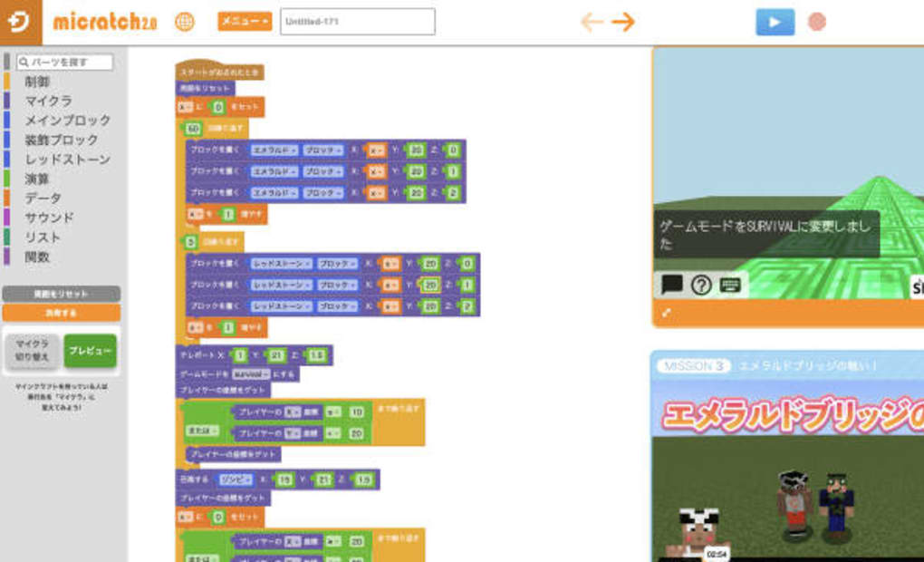This screenshot has height=562, width=924.
Task: Click the Untitled-171 project name field
Action: coord(357,22)
